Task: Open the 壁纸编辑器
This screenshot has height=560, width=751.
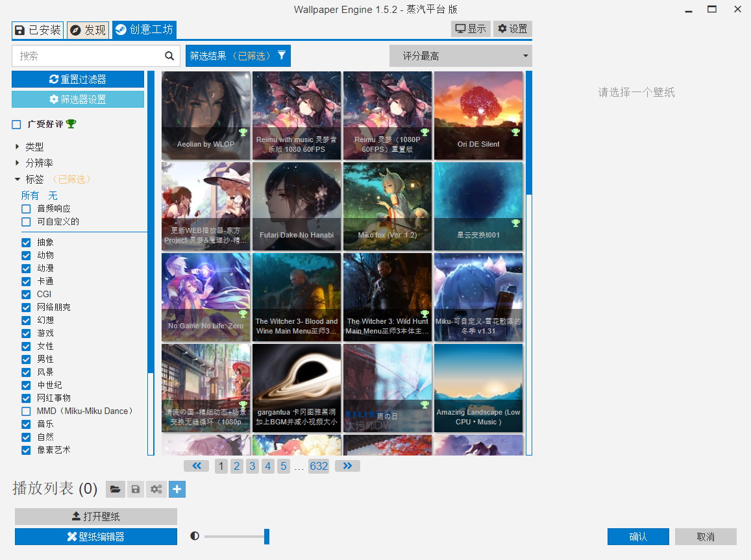Action: tap(95, 536)
